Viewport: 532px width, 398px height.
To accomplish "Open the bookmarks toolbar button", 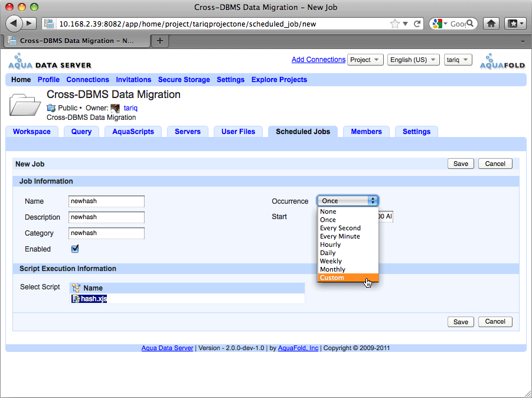I will tap(515, 24).
